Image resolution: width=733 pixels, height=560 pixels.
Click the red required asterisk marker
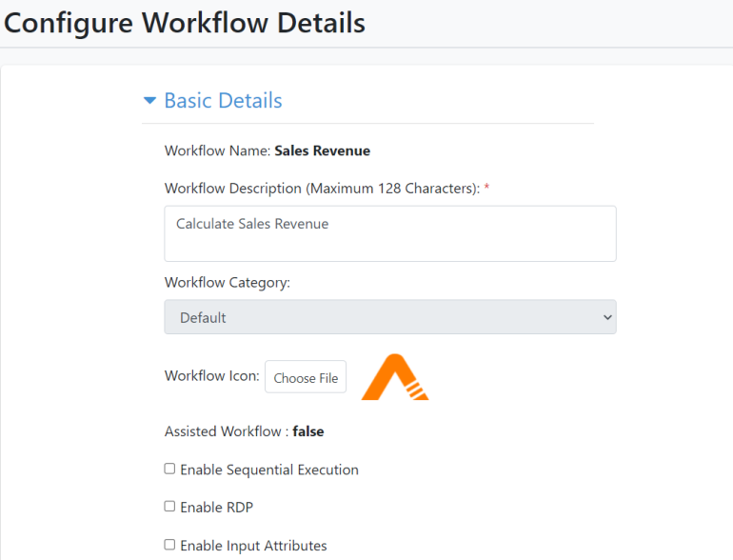486,187
